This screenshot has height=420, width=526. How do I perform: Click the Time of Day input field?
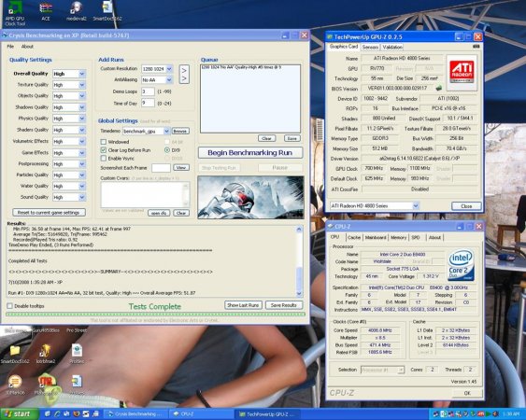click(148, 103)
